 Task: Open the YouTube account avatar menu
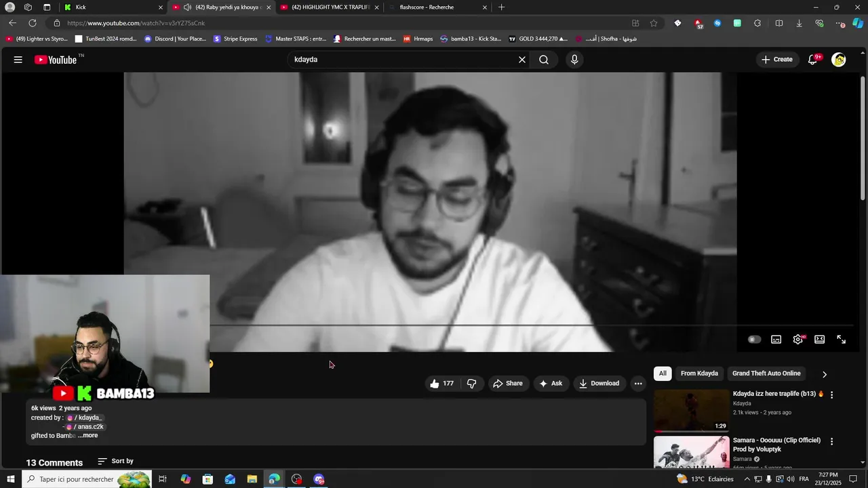click(839, 60)
